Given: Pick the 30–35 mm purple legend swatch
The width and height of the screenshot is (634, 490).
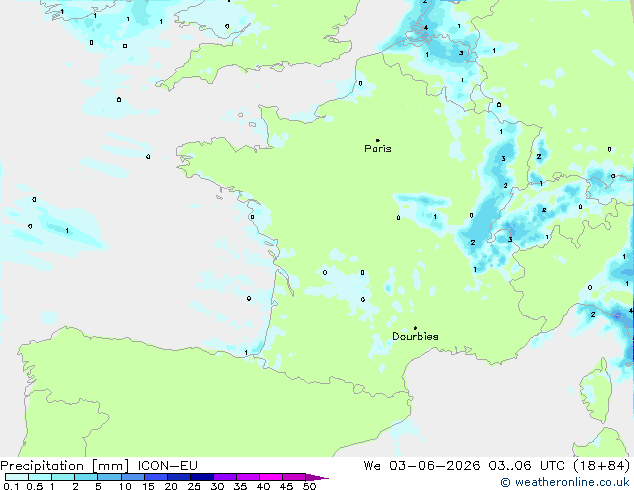Looking at the screenshot, I should point(225,477).
